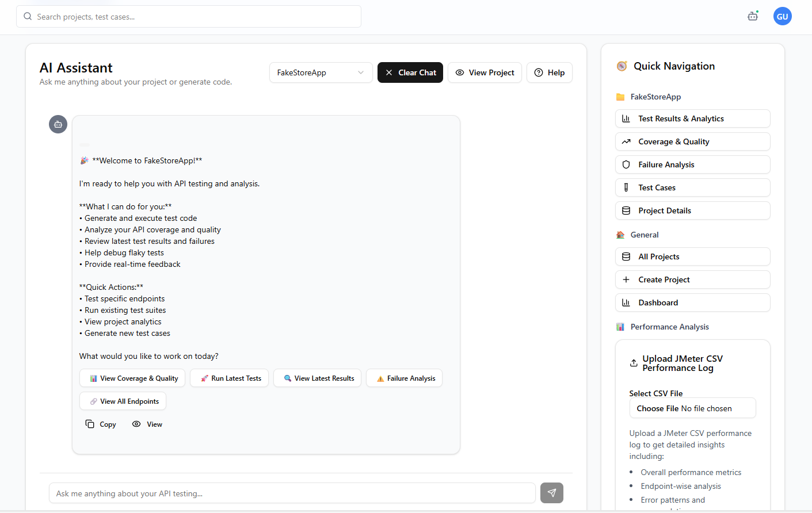Open View Project
The height and width of the screenshot is (513, 812).
485,72
